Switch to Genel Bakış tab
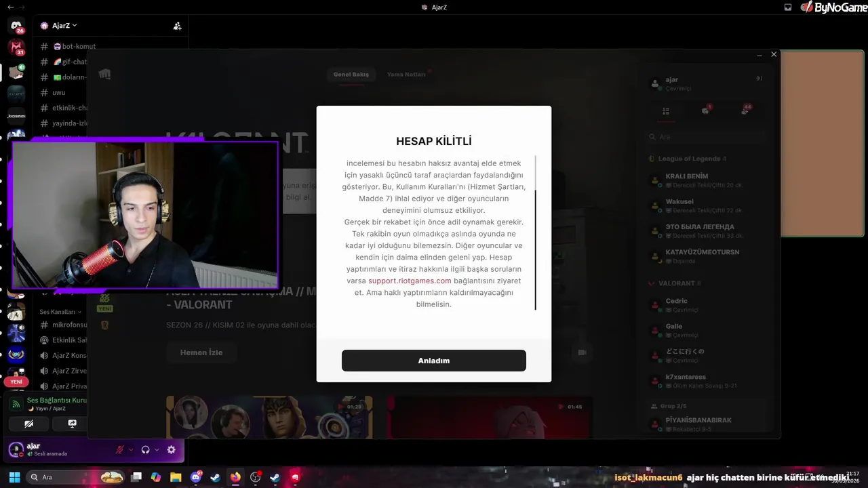The width and height of the screenshot is (868, 488). [x=351, y=75]
